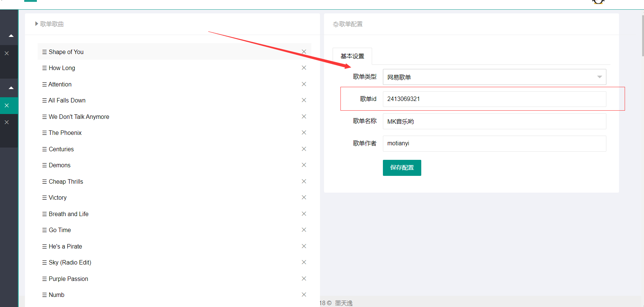Click the 墨天逸 footer link

click(343, 303)
